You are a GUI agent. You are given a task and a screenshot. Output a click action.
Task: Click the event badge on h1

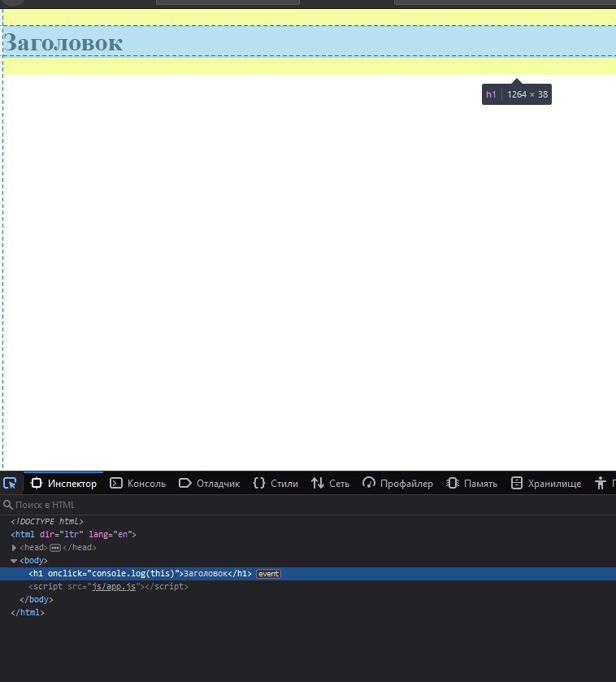click(x=269, y=574)
